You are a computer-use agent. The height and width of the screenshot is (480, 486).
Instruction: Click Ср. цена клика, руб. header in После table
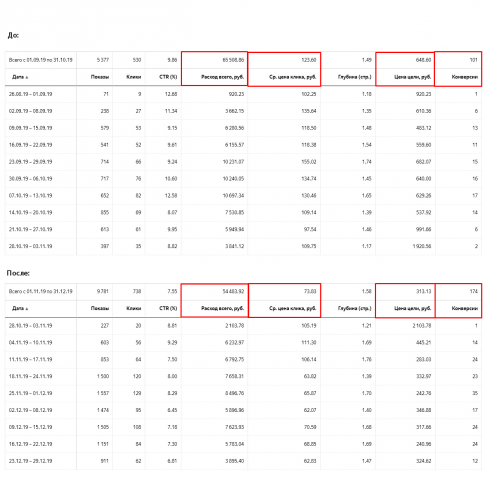[x=293, y=308]
